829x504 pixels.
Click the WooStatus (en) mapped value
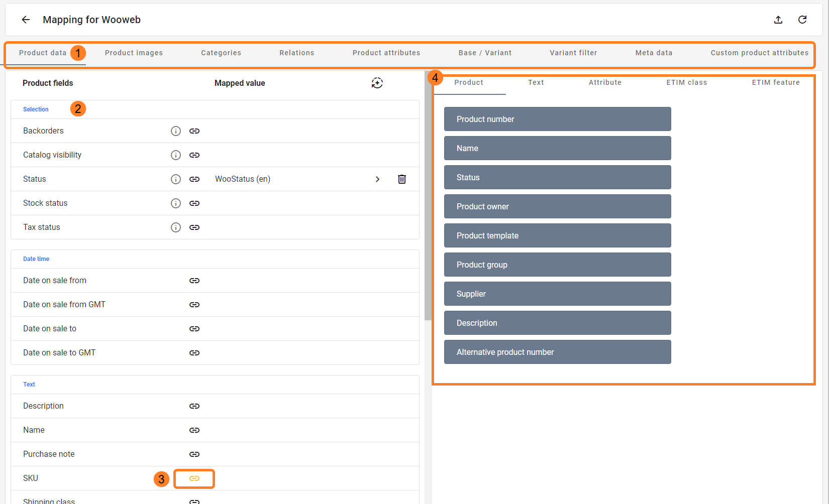pos(243,179)
